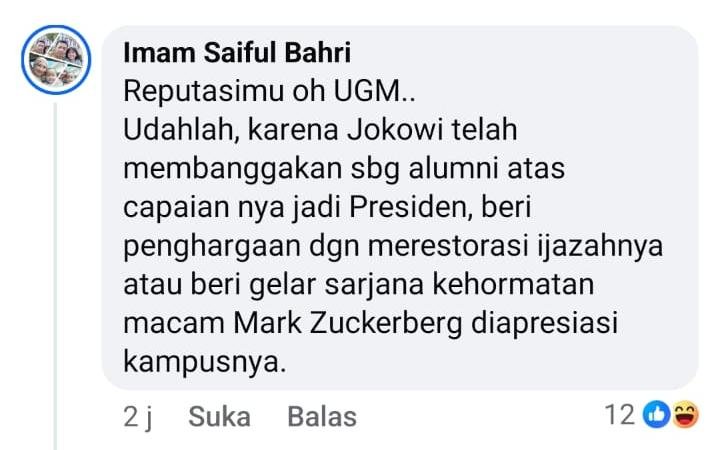Click the blue thumbs-up Like reaction icon
Image resolution: width=720 pixels, height=450 pixels.
pyautogui.click(x=657, y=415)
